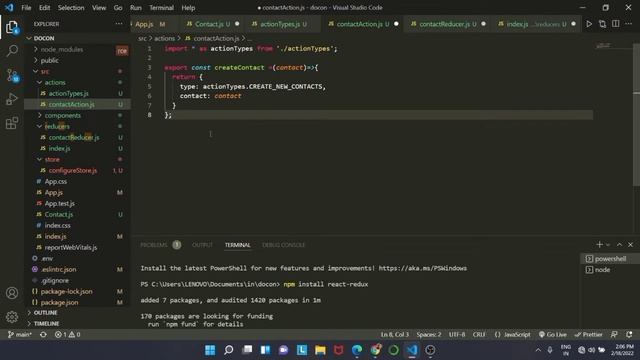Image resolution: width=640 pixels, height=360 pixels.
Task: Open the Terminal menu
Action: tap(161, 8)
